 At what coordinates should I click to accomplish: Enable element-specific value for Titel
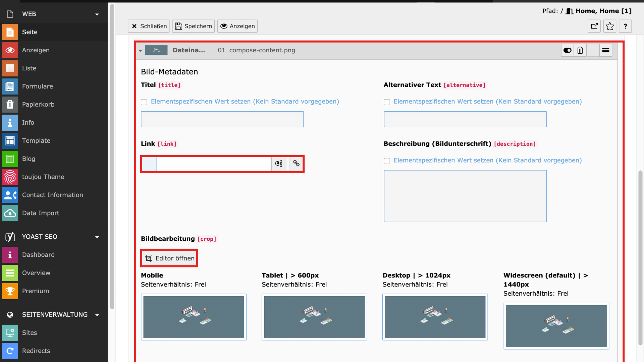(144, 102)
